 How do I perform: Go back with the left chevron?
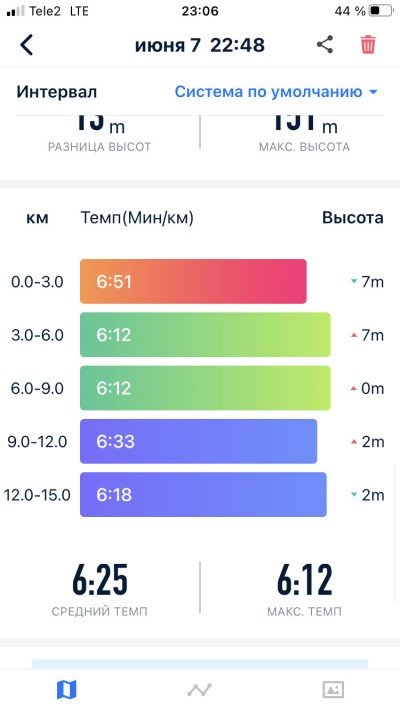(26, 45)
